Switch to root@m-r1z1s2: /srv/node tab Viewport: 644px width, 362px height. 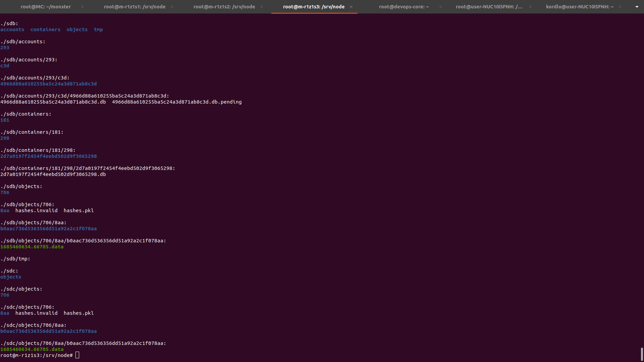[224, 7]
